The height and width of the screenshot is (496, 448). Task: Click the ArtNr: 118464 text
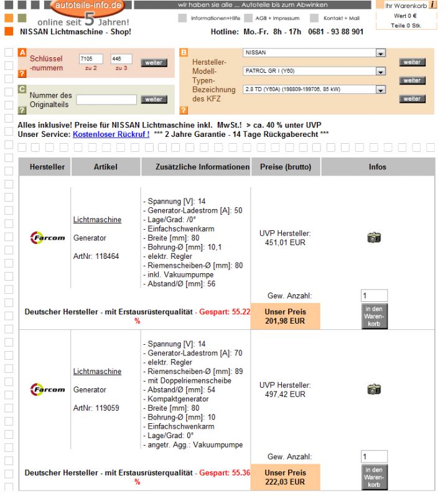96,256
